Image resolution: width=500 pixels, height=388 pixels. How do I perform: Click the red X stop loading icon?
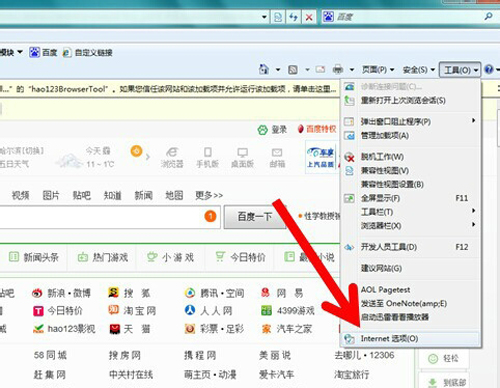point(309,17)
